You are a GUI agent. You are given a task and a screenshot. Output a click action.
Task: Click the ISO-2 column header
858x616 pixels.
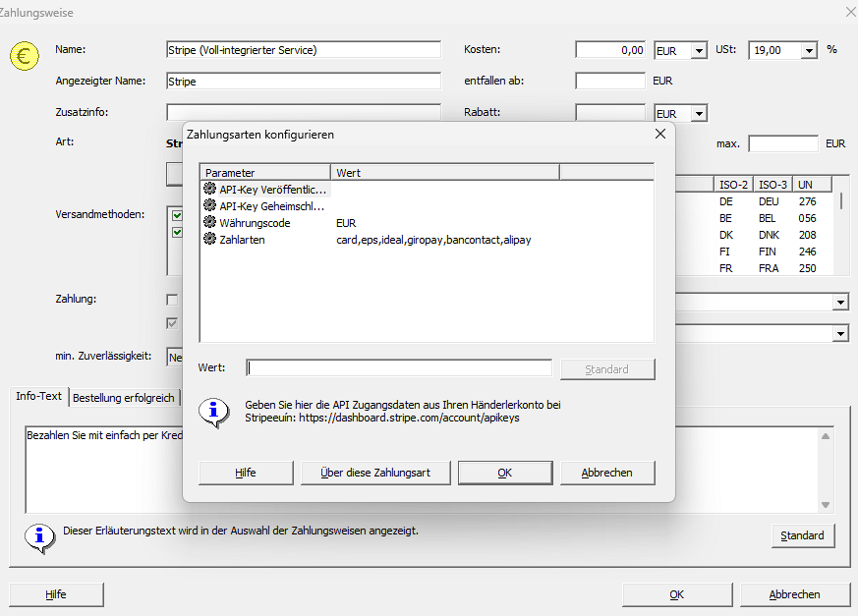pyautogui.click(x=733, y=185)
